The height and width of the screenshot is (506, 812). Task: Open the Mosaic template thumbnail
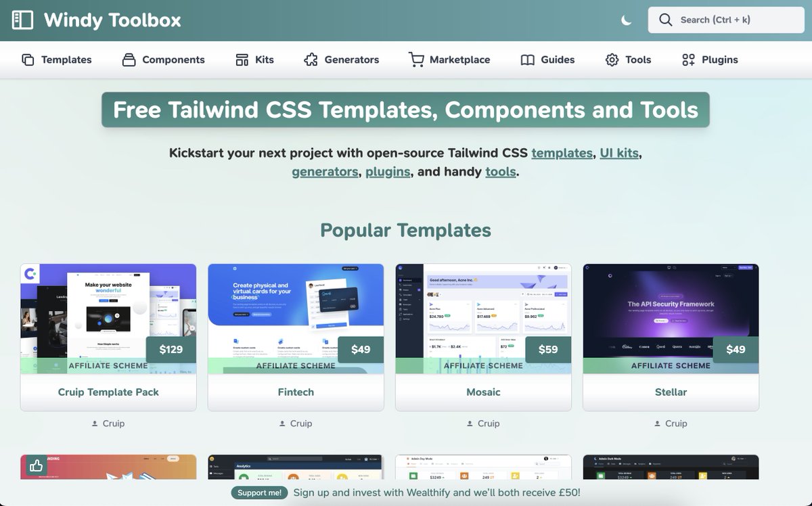pos(483,319)
